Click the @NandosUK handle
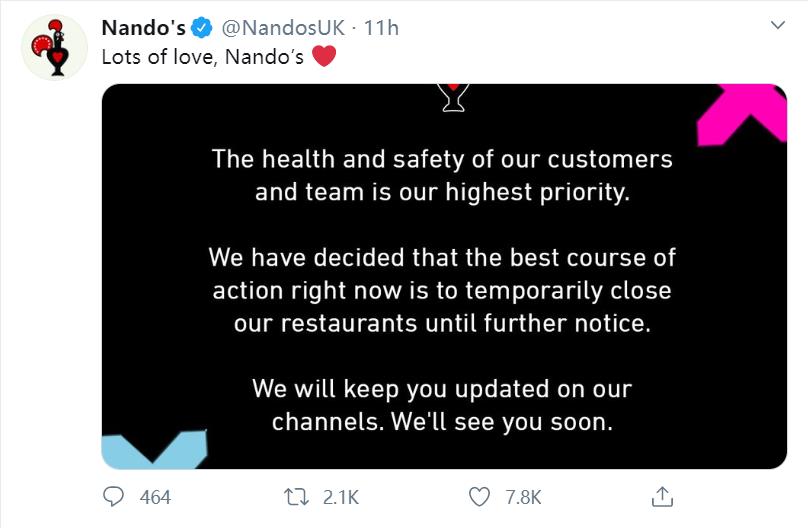Image resolution: width=808 pixels, height=528 pixels. point(283,28)
